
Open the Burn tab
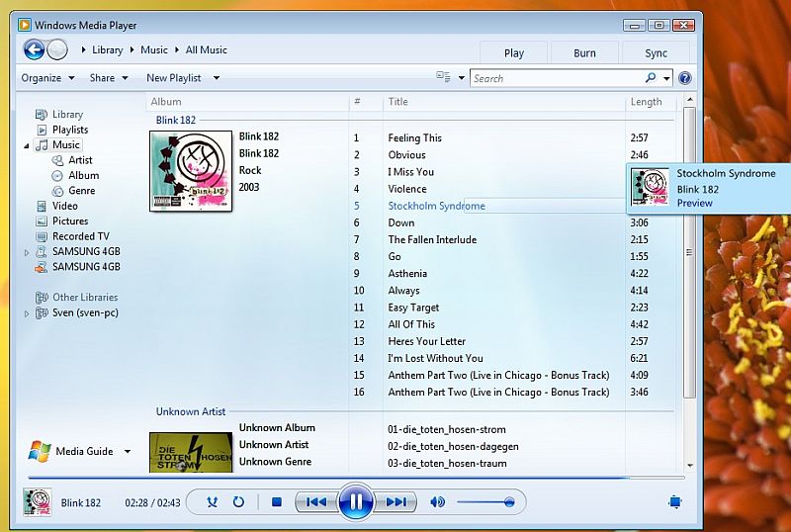(x=584, y=52)
